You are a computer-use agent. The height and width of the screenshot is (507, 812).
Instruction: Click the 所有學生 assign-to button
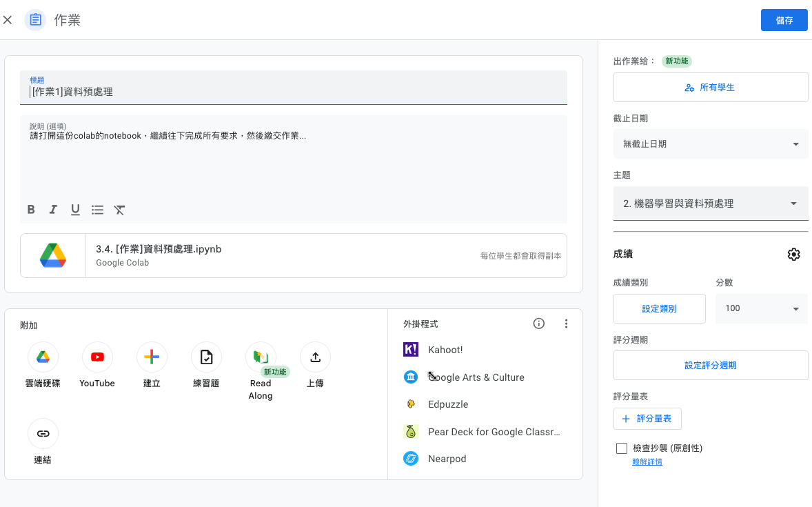711,87
